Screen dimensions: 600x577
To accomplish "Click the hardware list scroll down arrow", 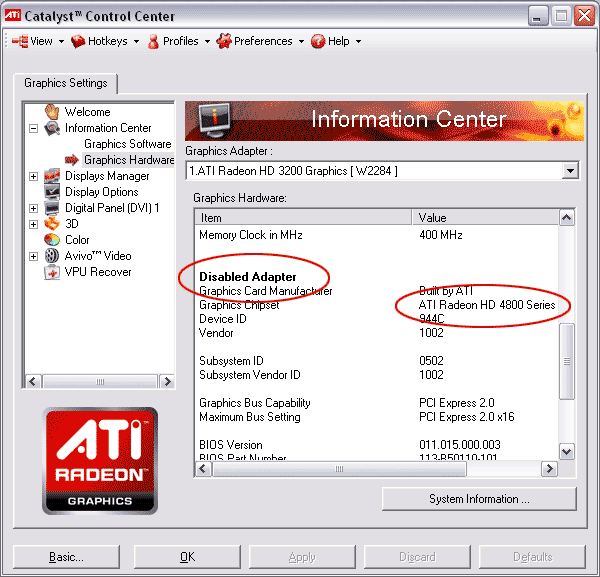I will click(x=566, y=451).
